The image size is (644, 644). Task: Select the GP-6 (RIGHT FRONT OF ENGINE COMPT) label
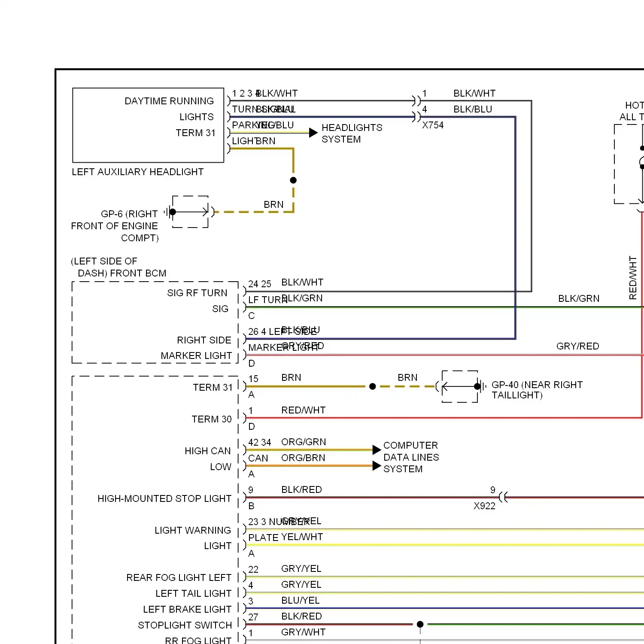click(x=115, y=226)
